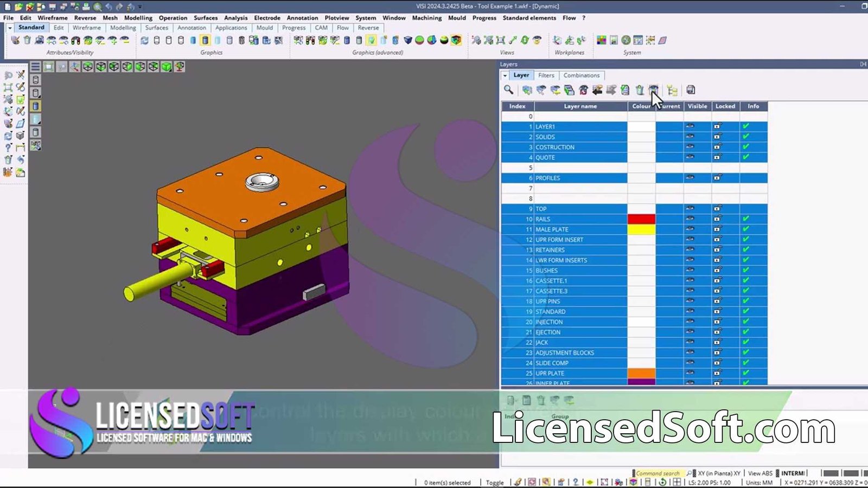Viewport: 868px width, 488px height.
Task: Click the Redo arrow in quick access toolbar
Action: click(x=119, y=7)
